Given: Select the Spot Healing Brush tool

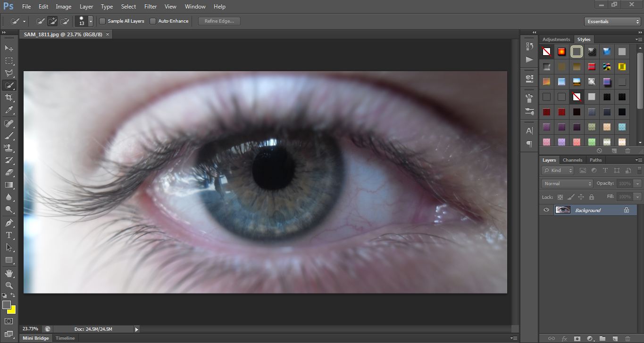Looking at the screenshot, I should point(9,123).
